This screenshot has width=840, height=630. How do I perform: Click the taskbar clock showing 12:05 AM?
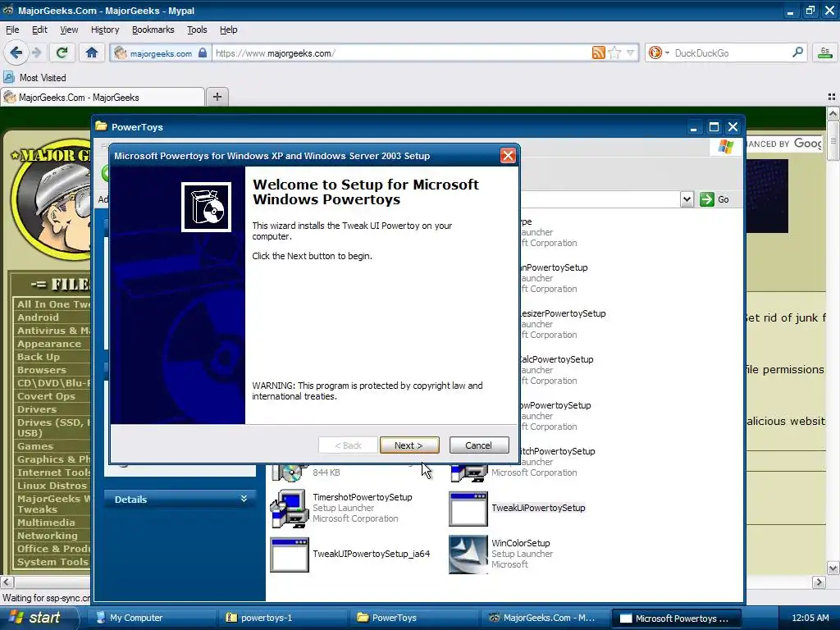point(810,618)
